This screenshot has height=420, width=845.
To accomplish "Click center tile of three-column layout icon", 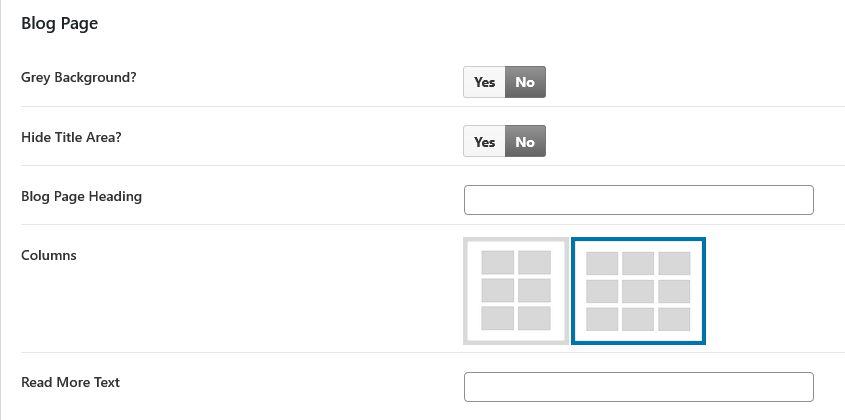I will point(638,291).
